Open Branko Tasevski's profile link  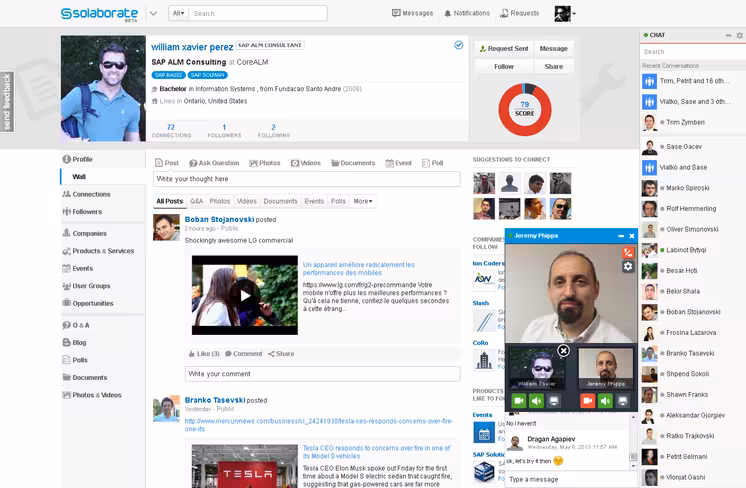[x=215, y=400]
